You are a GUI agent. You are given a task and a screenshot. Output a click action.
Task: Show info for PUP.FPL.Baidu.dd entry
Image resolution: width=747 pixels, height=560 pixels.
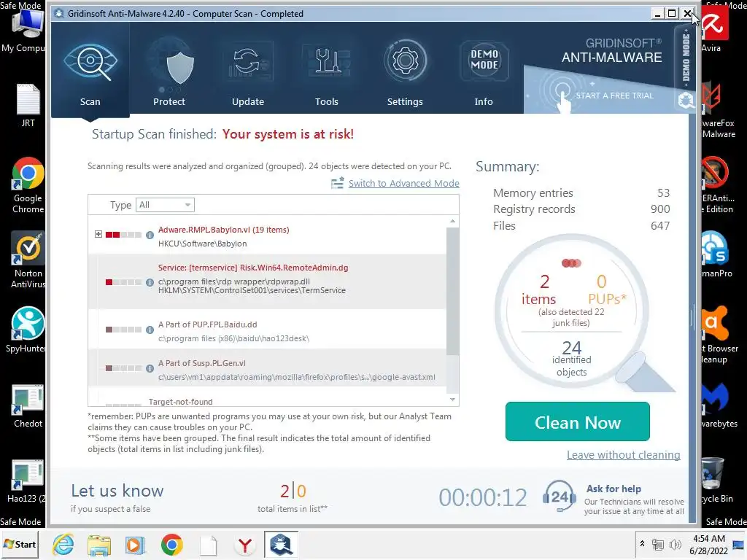pos(150,330)
